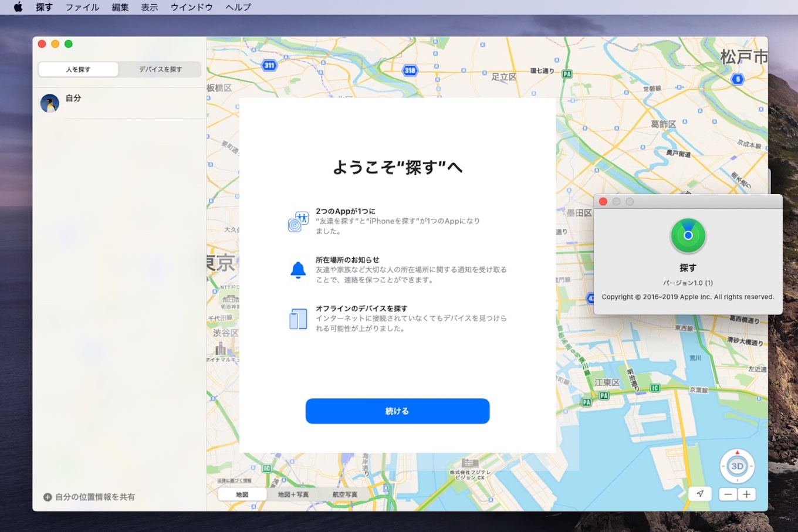Viewport: 798px width, 532px height.
Task: Click the 松戸市 label on map
Action: point(744,57)
